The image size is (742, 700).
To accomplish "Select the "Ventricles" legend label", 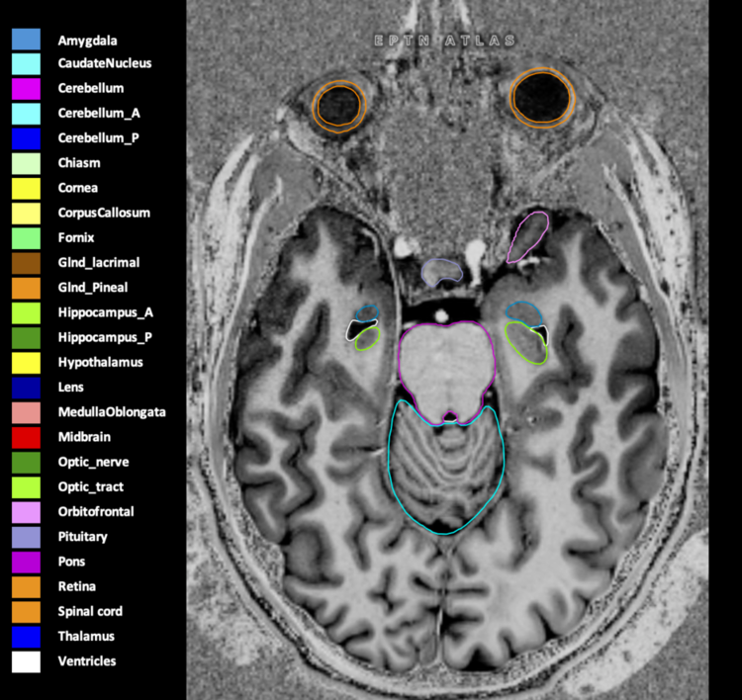I will (x=87, y=661).
